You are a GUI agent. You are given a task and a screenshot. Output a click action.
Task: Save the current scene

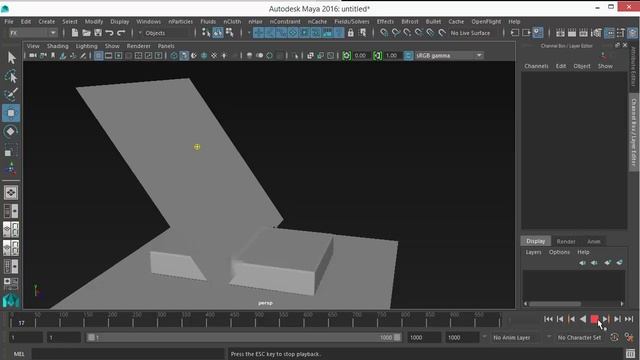point(98,33)
